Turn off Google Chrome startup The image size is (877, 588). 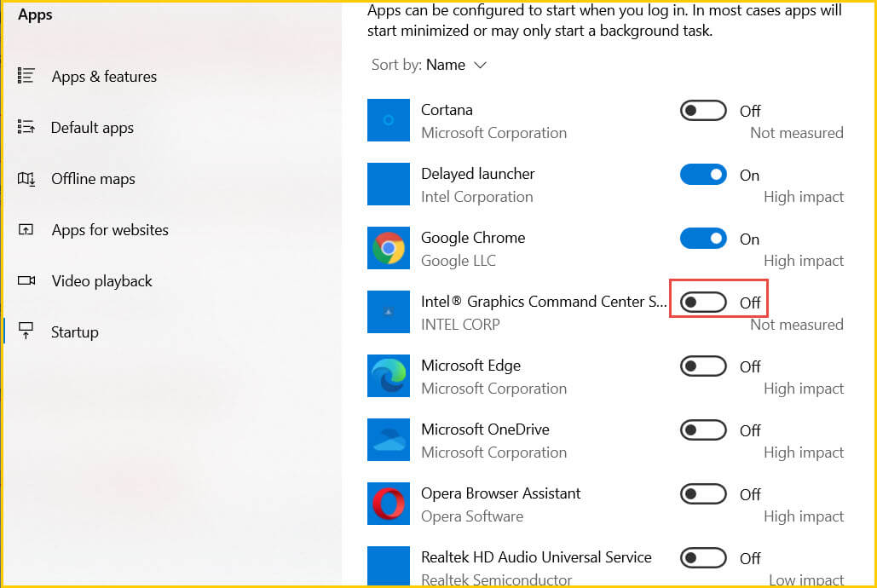tap(702, 239)
